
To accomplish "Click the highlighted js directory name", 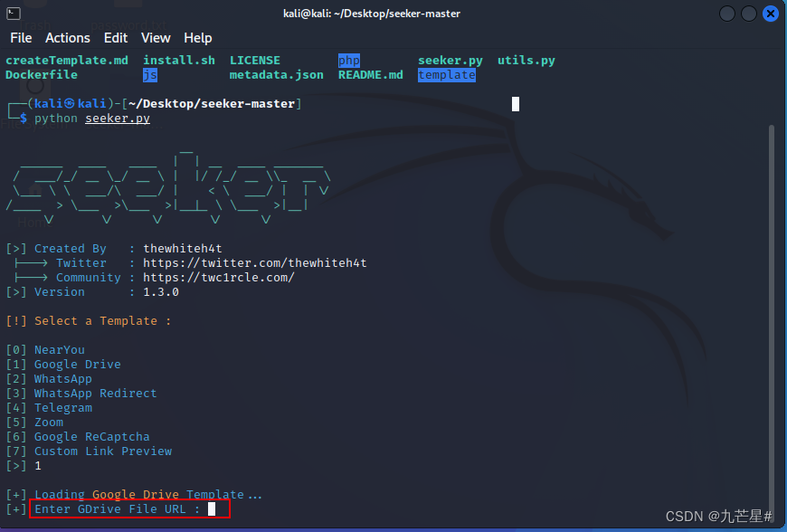I will tap(150, 75).
